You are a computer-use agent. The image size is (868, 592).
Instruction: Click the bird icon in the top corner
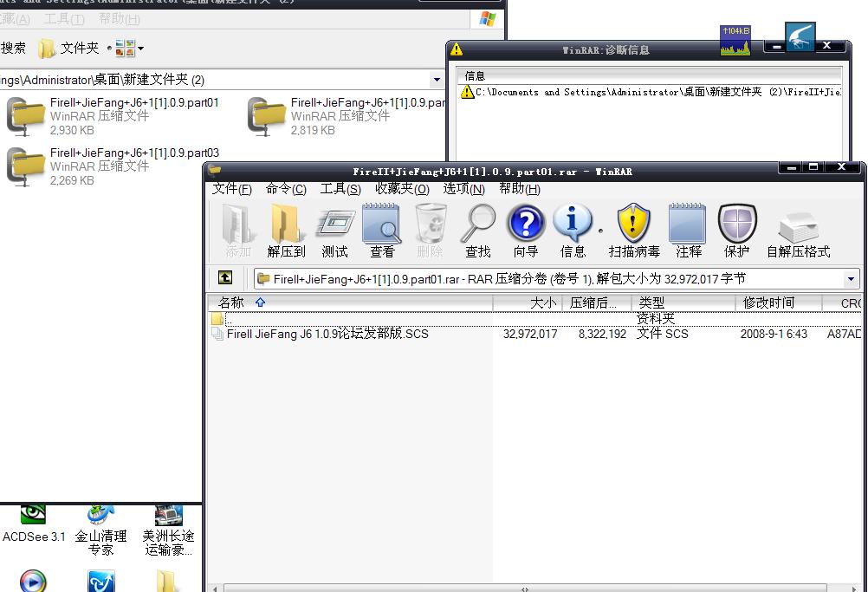pos(800,37)
